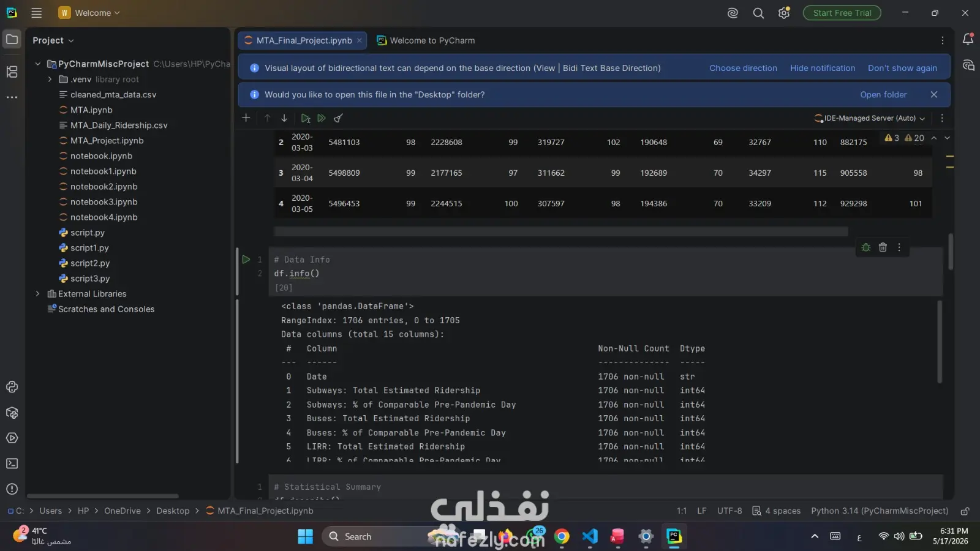Screen dimensions: 980x551
Task: Open Windows Start menu
Action: pyautogui.click(x=305, y=537)
